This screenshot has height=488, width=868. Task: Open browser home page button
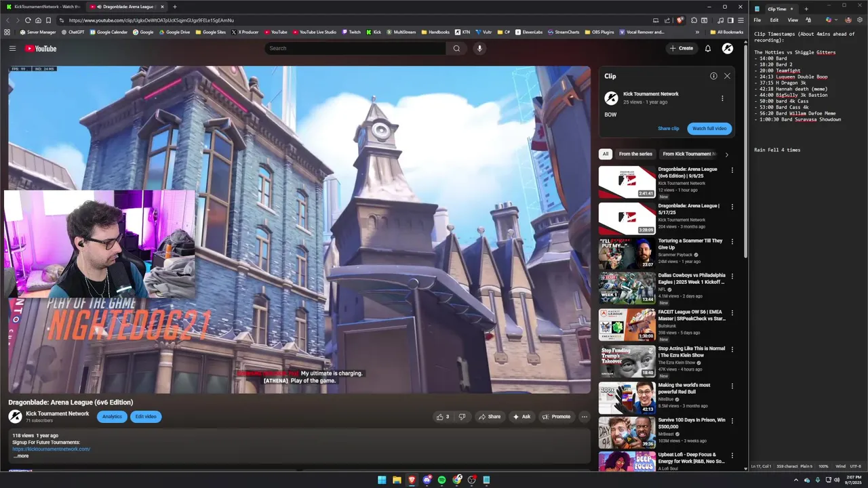click(38, 20)
